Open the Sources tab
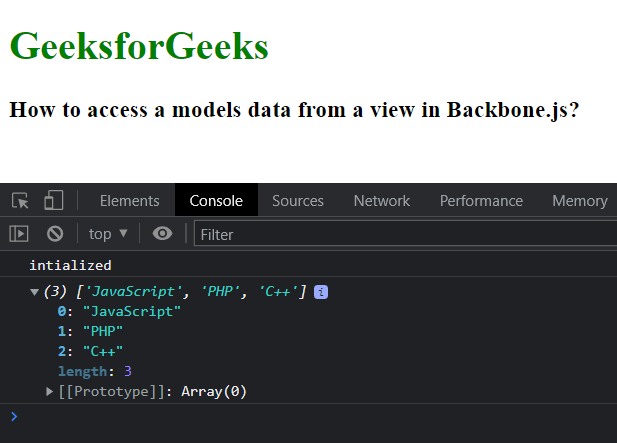 point(298,200)
